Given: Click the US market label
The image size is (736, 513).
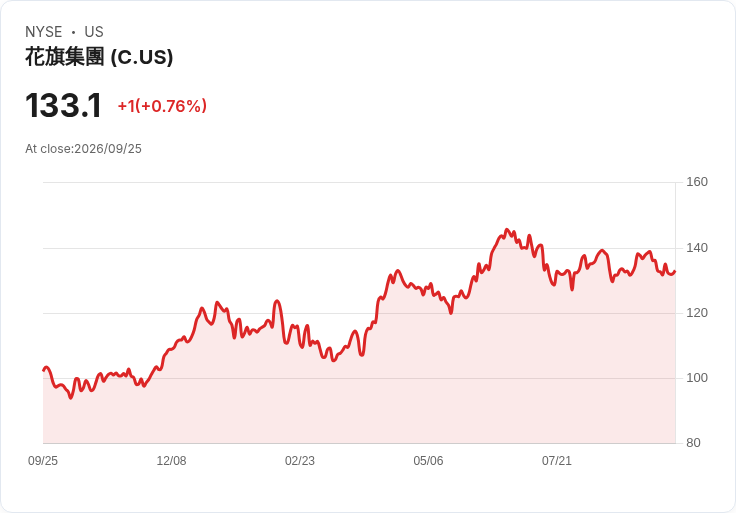Looking at the screenshot, I should tap(94, 32).
